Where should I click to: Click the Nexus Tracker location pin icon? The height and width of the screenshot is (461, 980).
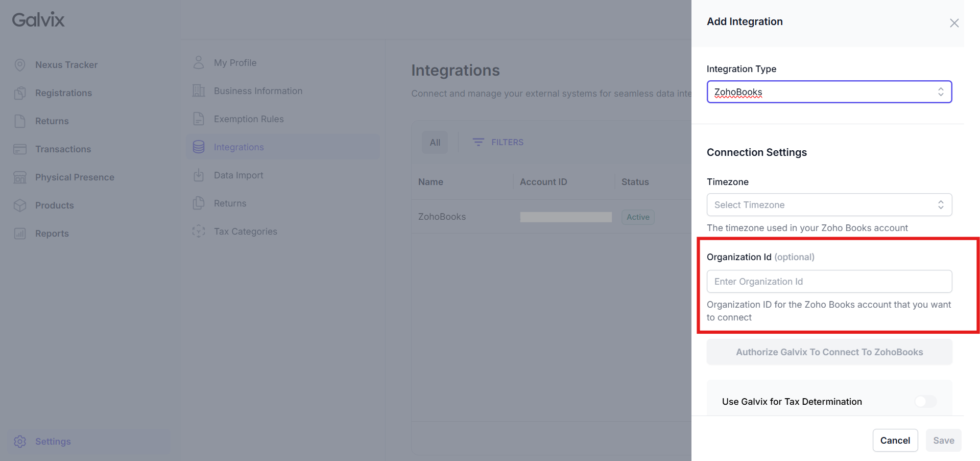pyautogui.click(x=20, y=65)
